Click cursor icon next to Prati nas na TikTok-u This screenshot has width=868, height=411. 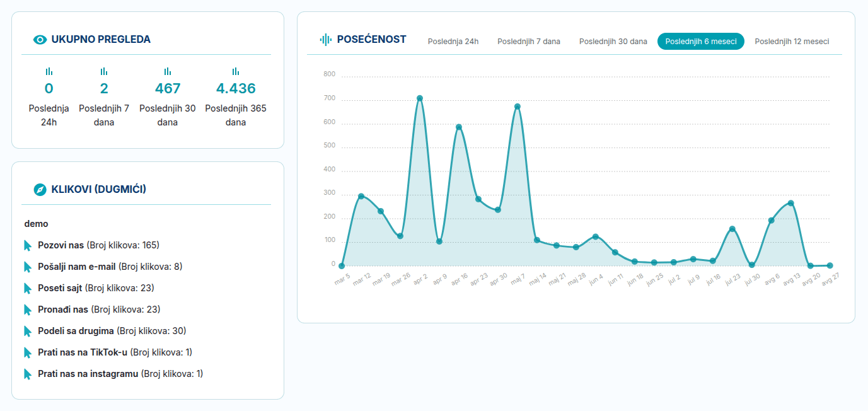coord(28,352)
